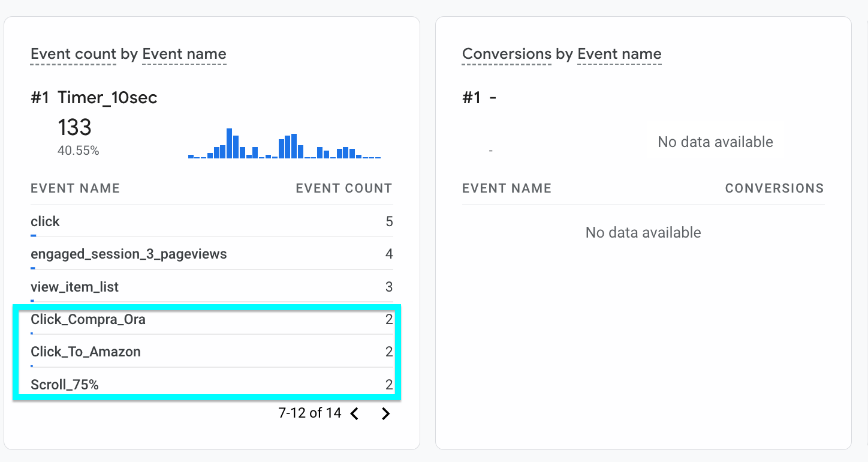Go to previous page of event list
The height and width of the screenshot is (462, 868).
[355, 413]
